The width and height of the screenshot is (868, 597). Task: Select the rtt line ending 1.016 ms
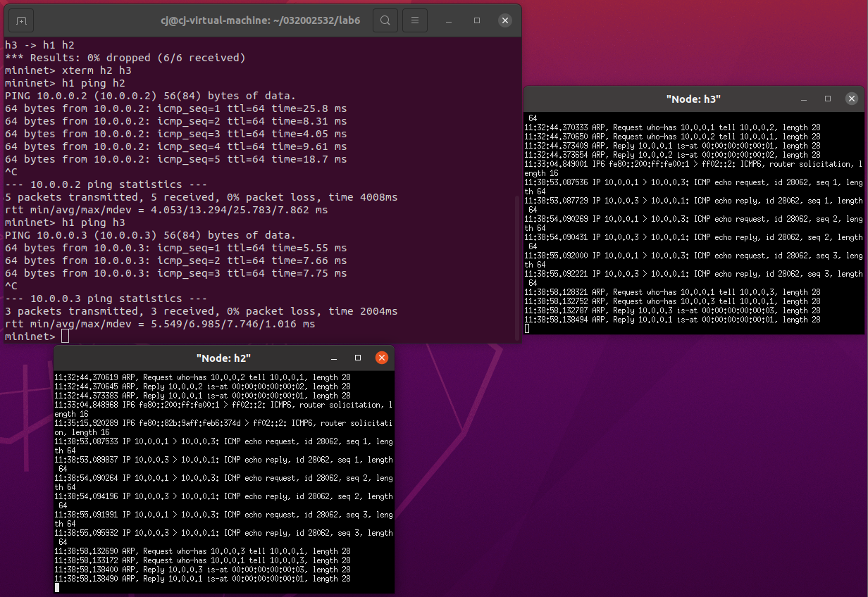tap(160, 324)
